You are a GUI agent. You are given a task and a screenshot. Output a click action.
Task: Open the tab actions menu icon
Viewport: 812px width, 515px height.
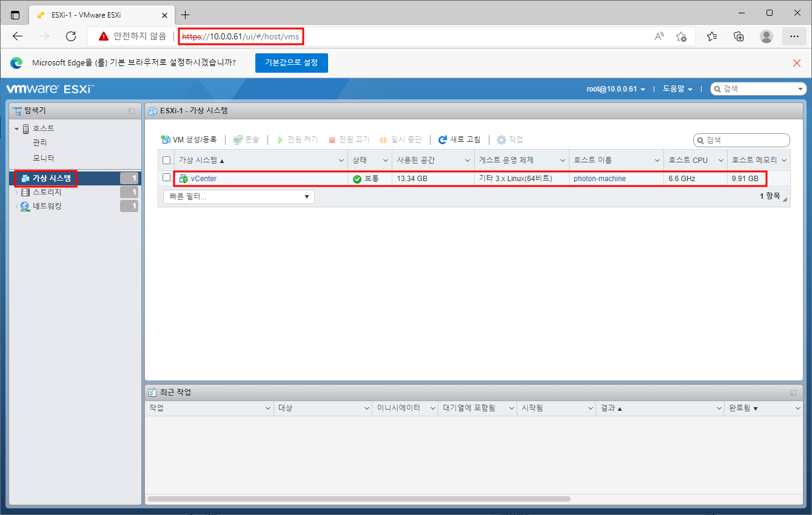click(x=15, y=15)
